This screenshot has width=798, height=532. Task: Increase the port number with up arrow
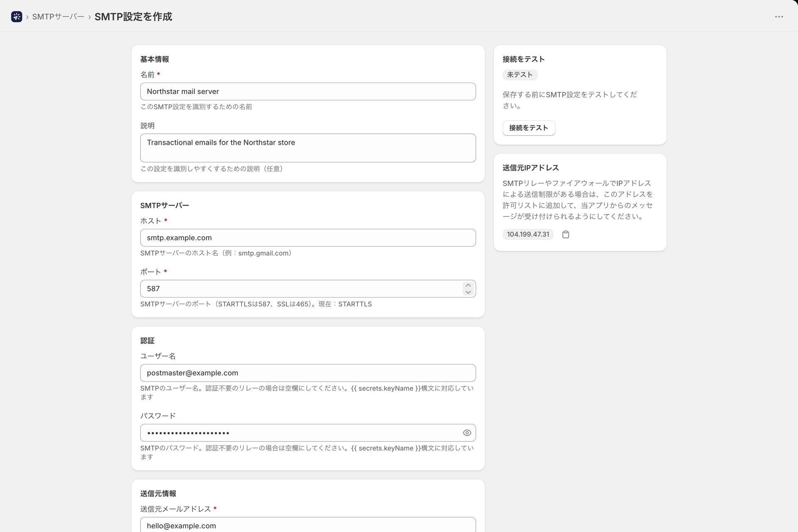(x=468, y=285)
